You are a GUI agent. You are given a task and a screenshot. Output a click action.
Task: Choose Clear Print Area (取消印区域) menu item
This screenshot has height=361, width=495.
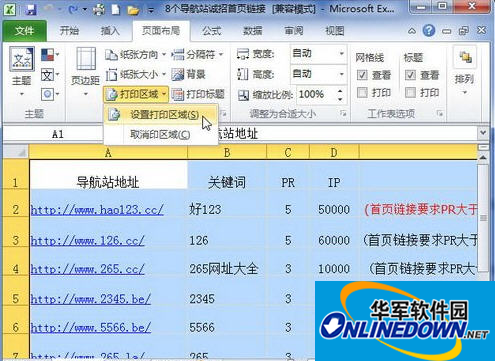click(x=161, y=134)
